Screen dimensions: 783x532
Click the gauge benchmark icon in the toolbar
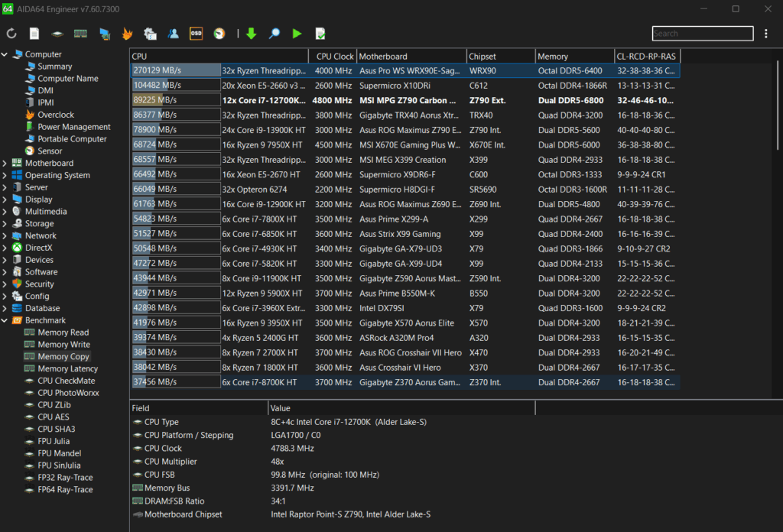pyautogui.click(x=219, y=34)
